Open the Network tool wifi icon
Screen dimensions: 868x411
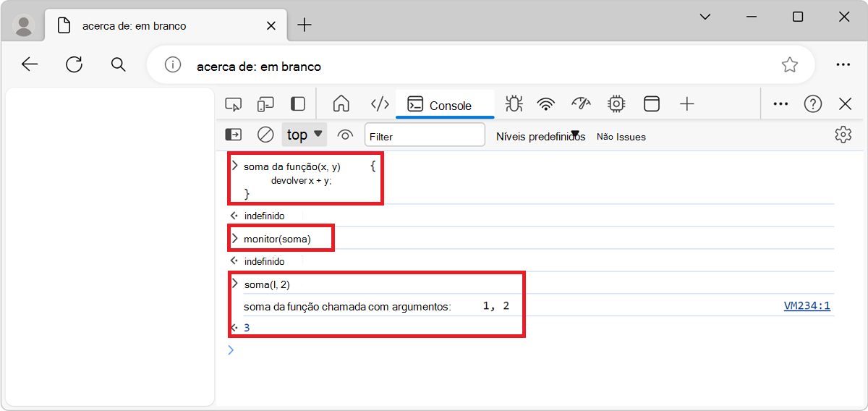(546, 104)
